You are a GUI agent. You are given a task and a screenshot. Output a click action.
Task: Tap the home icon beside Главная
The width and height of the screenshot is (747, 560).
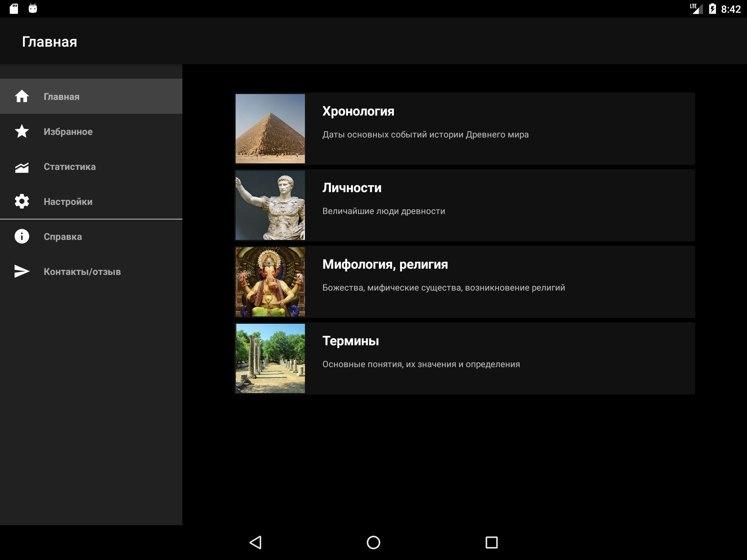(x=22, y=96)
